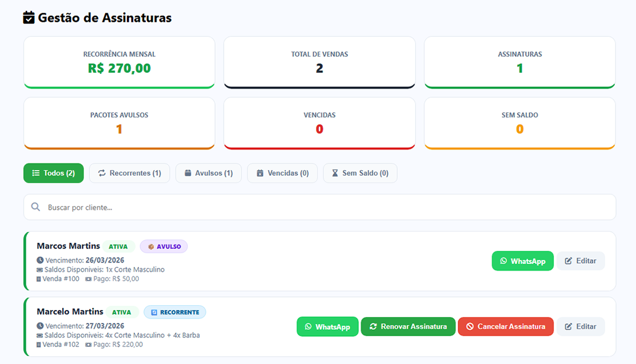The height and width of the screenshot is (364, 636).
Task: Open WhatsApp for Marcelo Martins
Action: pyautogui.click(x=327, y=326)
